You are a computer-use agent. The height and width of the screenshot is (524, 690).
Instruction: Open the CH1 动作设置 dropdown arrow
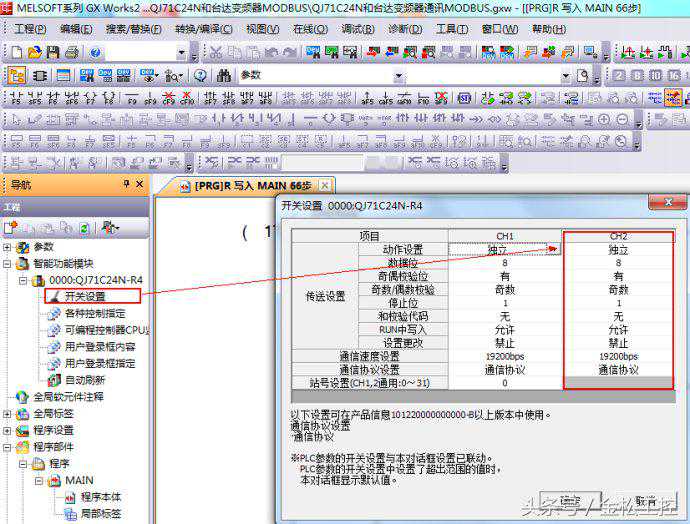coord(556,249)
